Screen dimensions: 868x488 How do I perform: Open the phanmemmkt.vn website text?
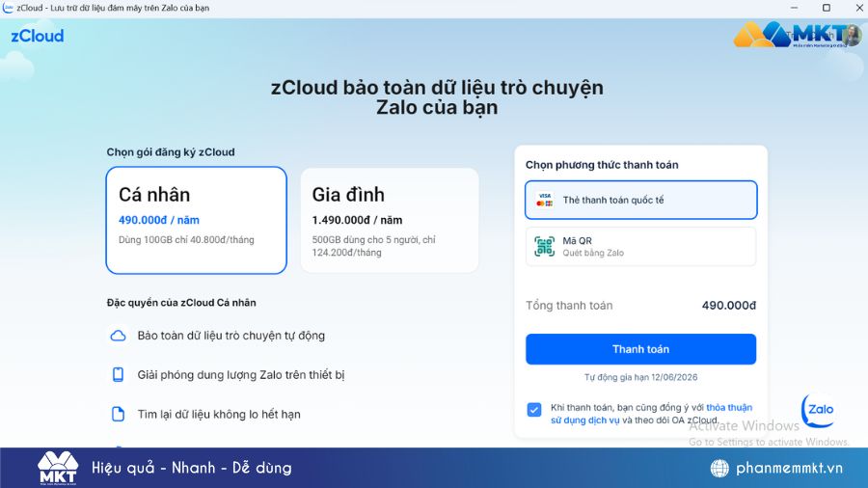tap(789, 468)
